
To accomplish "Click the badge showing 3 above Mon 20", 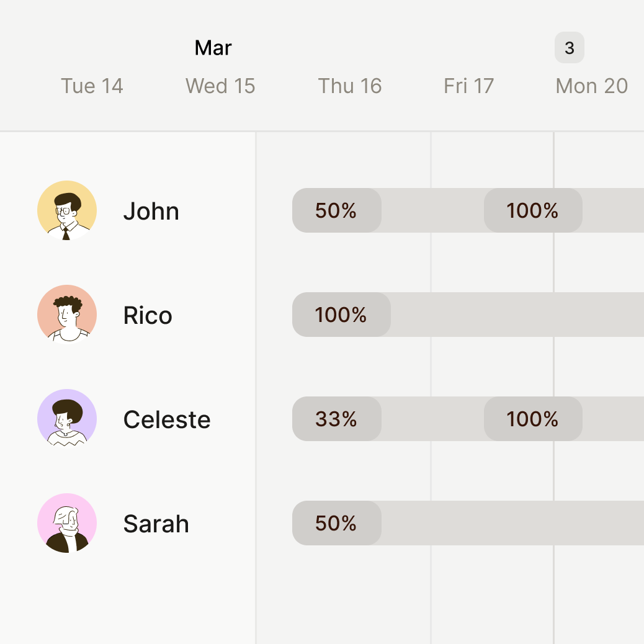I will point(569,47).
